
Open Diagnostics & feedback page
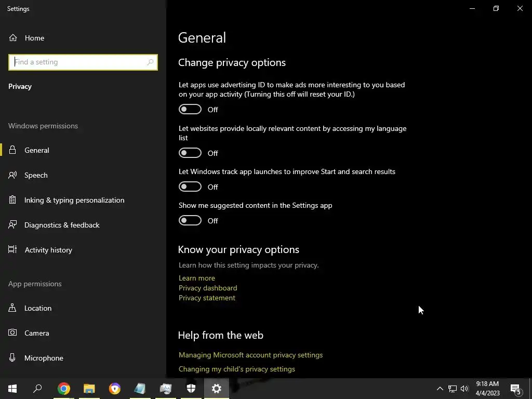(x=83, y=225)
